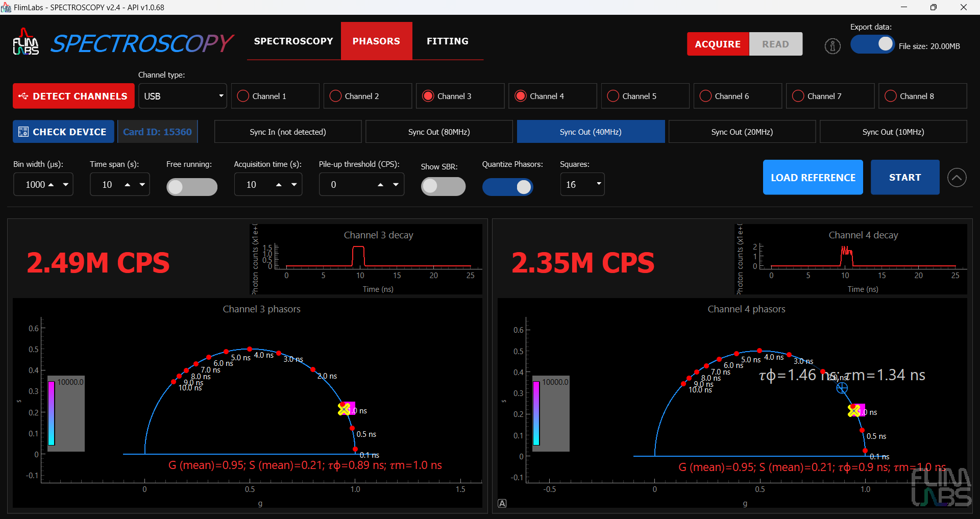
Task: Click the 2.35M CPS readout
Action: tap(583, 263)
